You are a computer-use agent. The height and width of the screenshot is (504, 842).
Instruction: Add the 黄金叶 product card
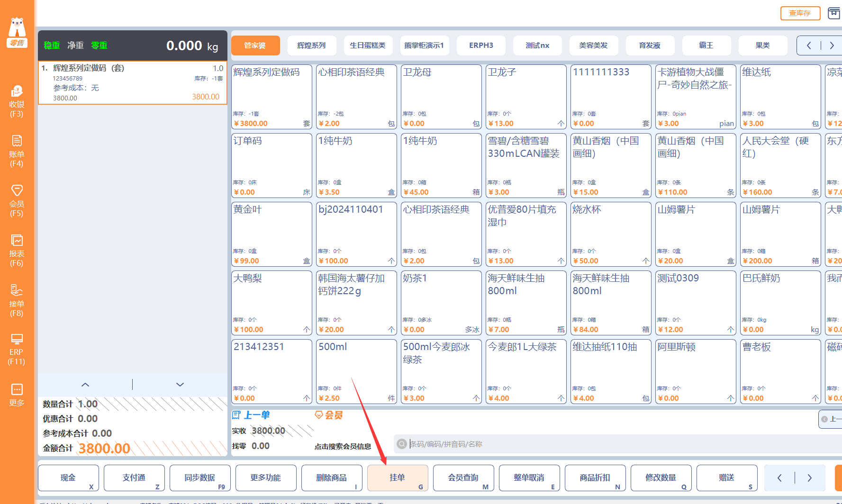(x=272, y=234)
